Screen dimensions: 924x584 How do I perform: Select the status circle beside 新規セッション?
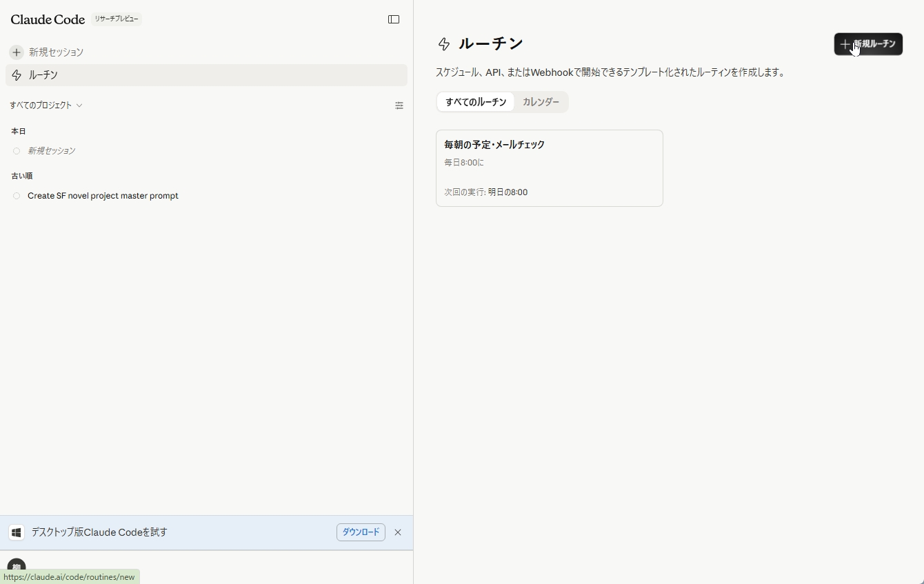pos(16,150)
